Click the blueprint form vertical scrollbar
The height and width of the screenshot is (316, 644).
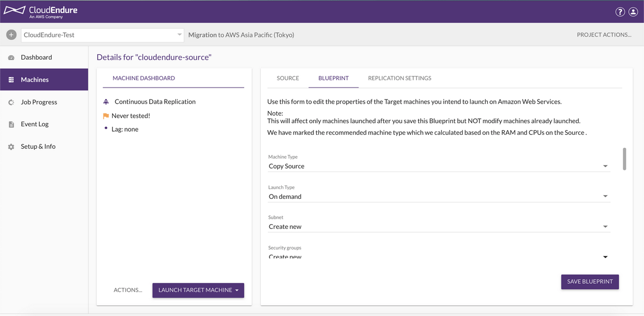624,159
